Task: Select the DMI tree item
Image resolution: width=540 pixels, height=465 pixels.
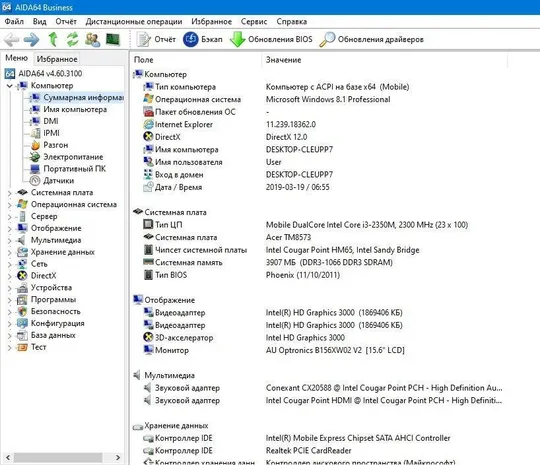Action: click(44, 121)
